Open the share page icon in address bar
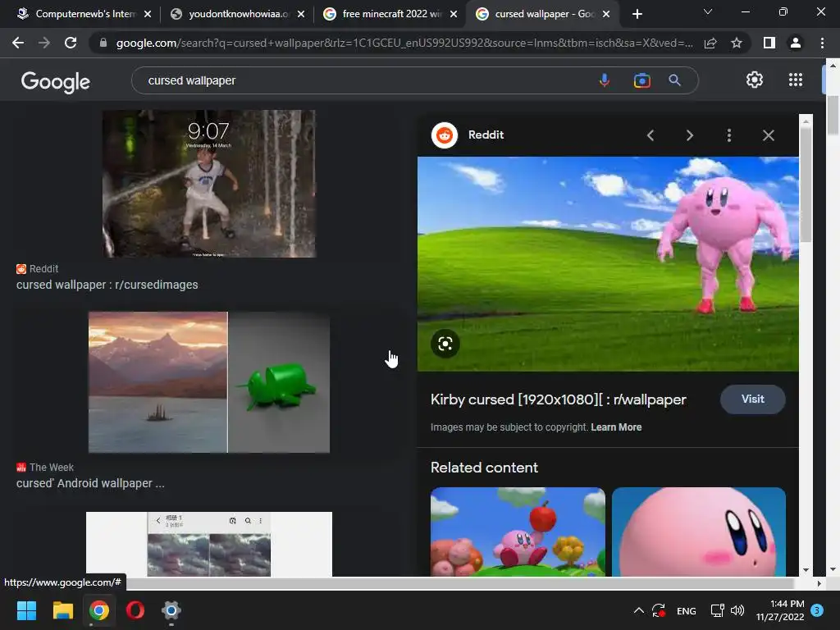 point(710,43)
